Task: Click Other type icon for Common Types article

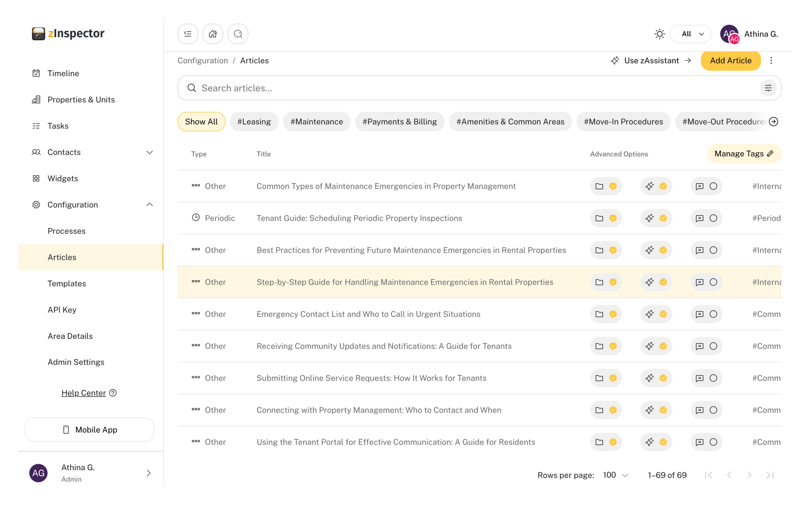Action: coord(196,186)
